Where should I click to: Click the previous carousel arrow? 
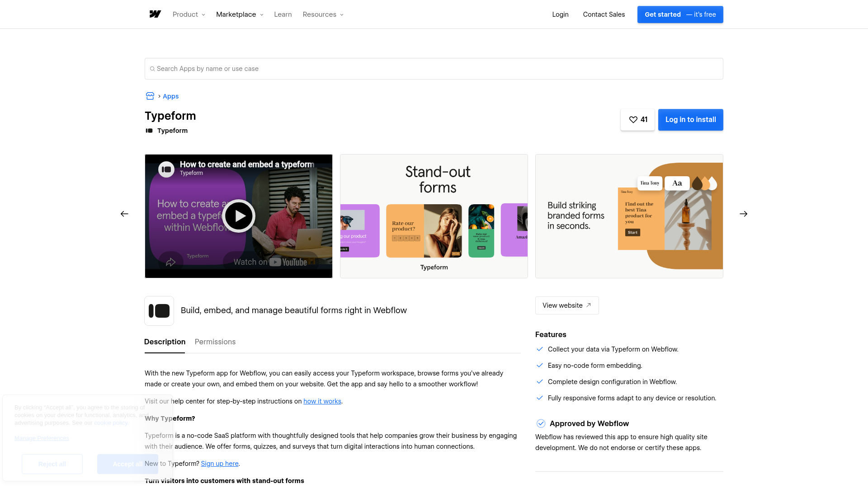124,214
